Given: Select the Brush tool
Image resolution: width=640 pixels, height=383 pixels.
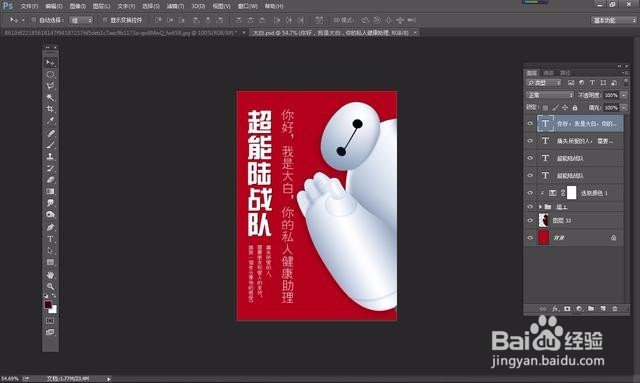Looking at the screenshot, I should pyautogui.click(x=50, y=145).
